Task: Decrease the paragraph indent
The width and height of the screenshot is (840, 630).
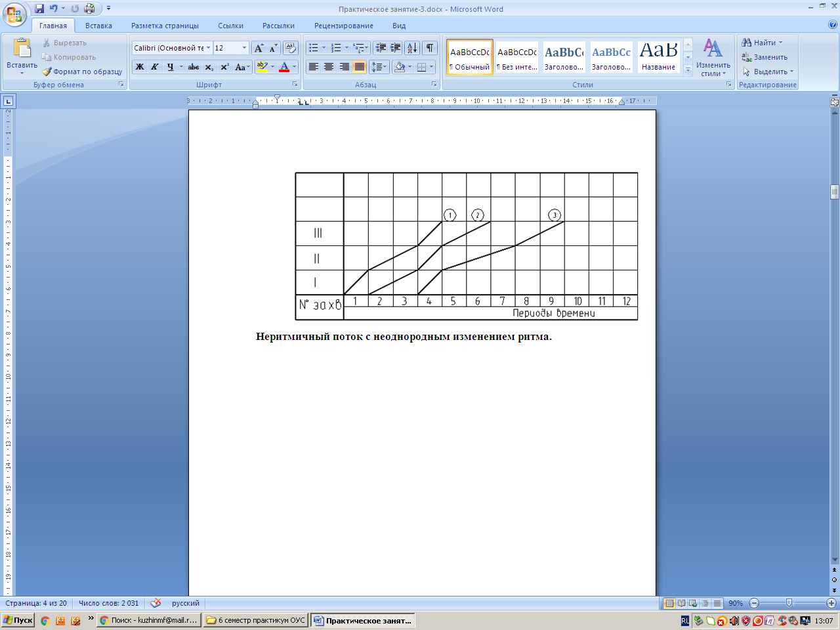Action: tap(381, 48)
